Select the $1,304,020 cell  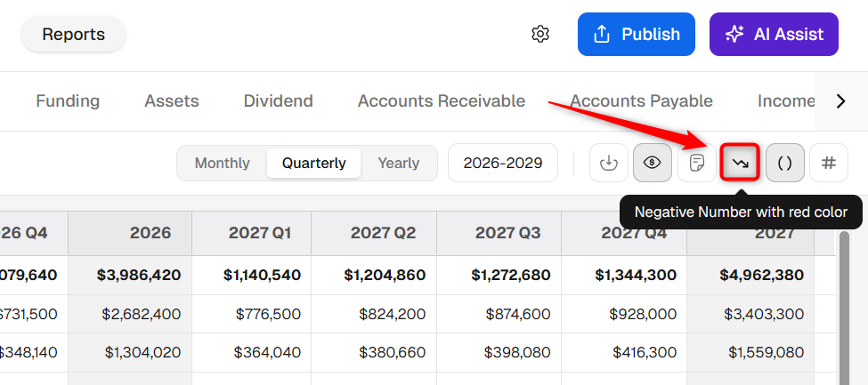point(130,352)
